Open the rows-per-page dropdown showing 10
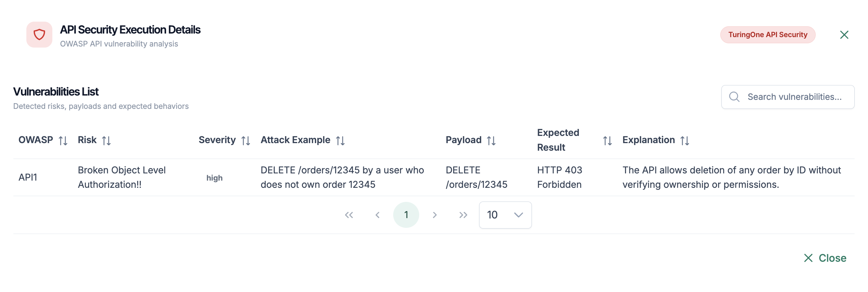 coord(505,215)
